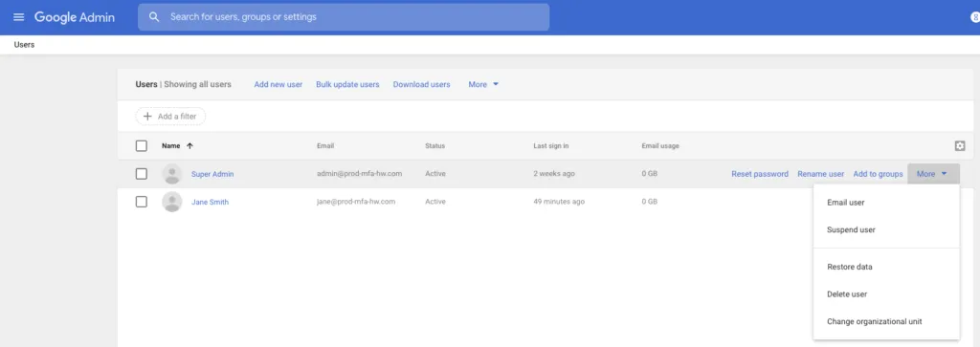
Task: Click the Status column header
Action: (435, 146)
